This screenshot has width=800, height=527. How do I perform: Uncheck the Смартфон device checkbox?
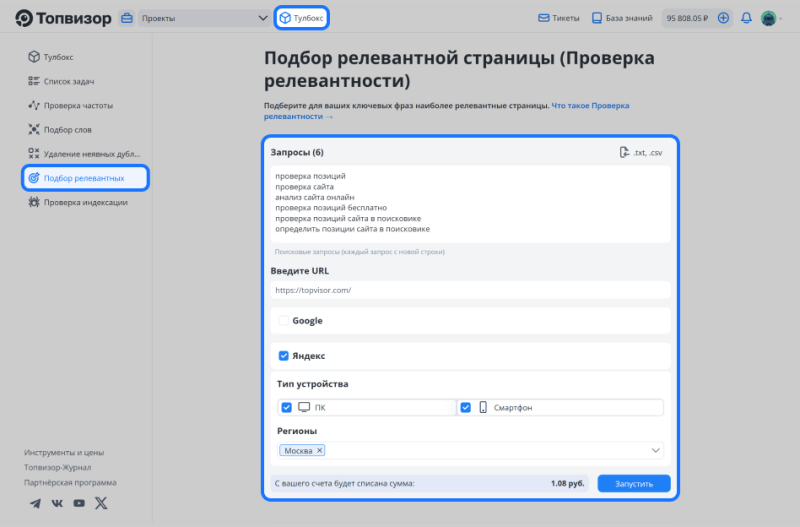pos(465,407)
